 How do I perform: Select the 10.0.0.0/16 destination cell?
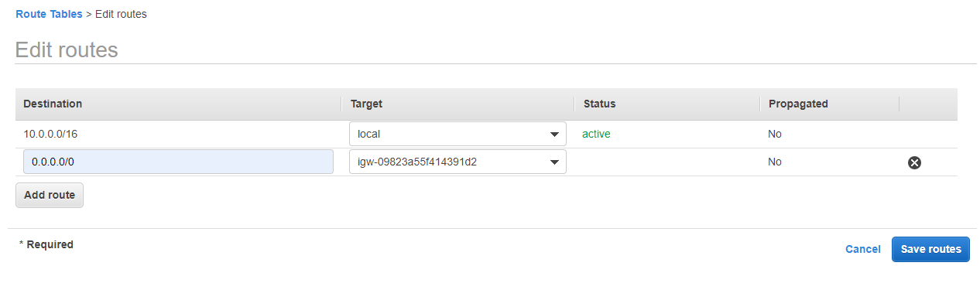[50, 134]
